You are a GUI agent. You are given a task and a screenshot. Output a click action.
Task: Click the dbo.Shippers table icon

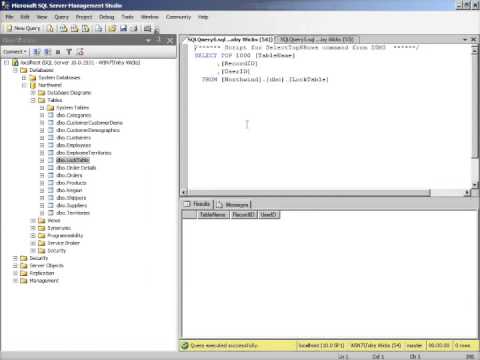click(51, 198)
